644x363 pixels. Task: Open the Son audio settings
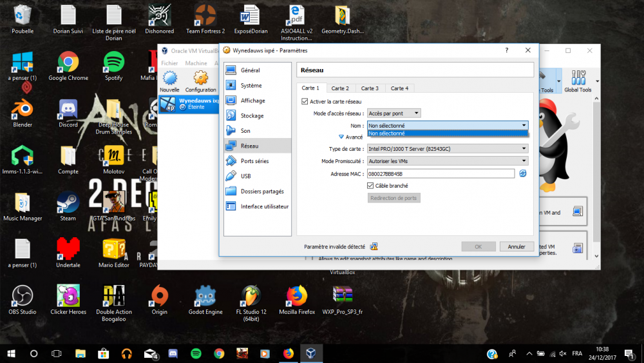tap(245, 131)
